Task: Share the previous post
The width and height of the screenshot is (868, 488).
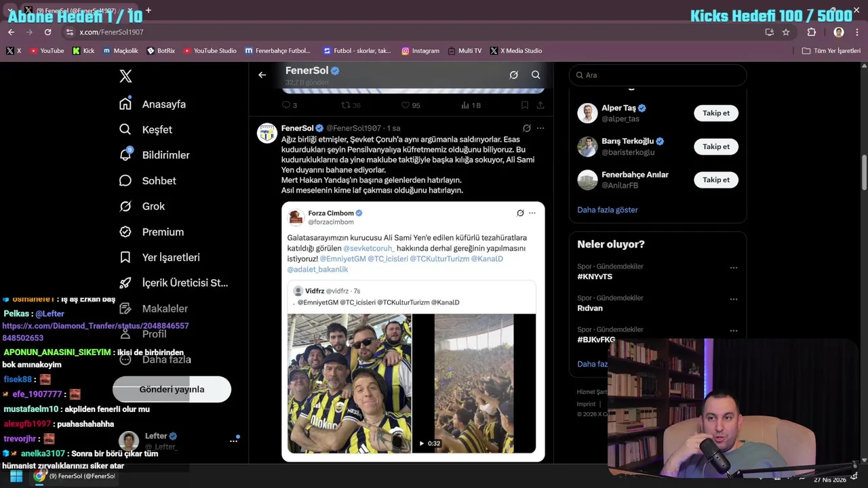Action: coord(540,105)
